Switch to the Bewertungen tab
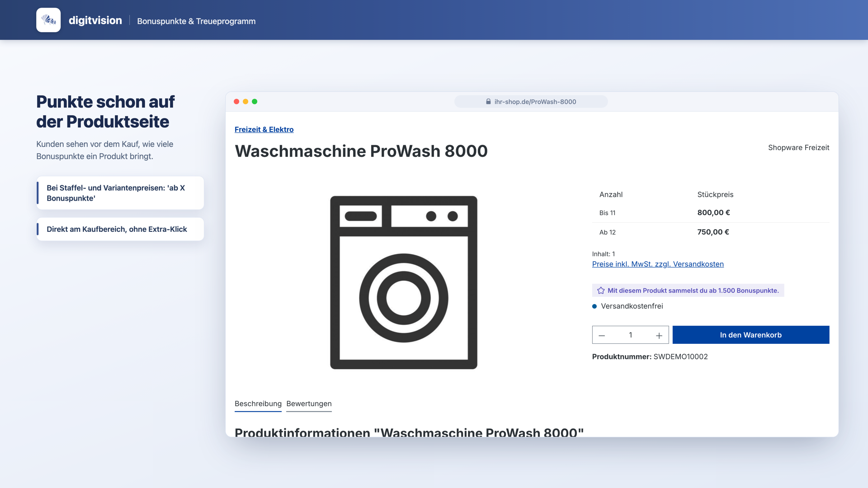868x488 pixels. pos(309,404)
